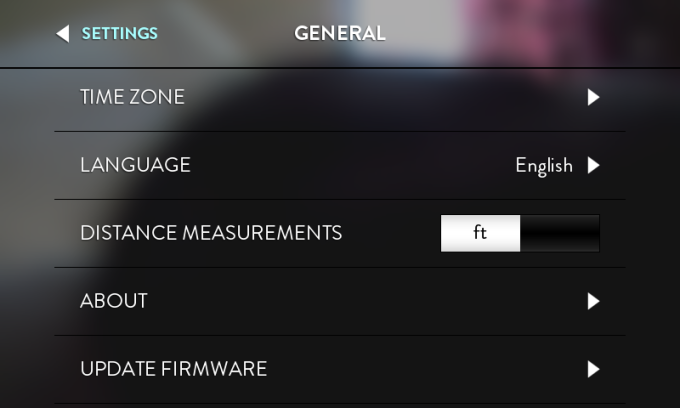680x408 pixels.
Task: Go back via the SETTINGS link
Action: [119, 33]
